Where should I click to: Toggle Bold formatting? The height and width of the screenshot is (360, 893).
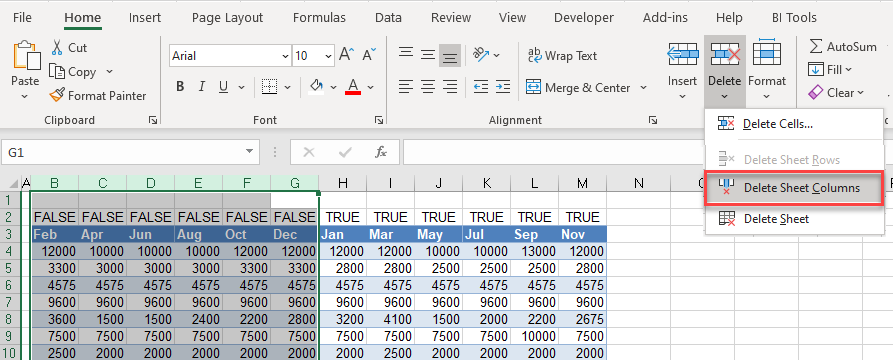(180, 87)
